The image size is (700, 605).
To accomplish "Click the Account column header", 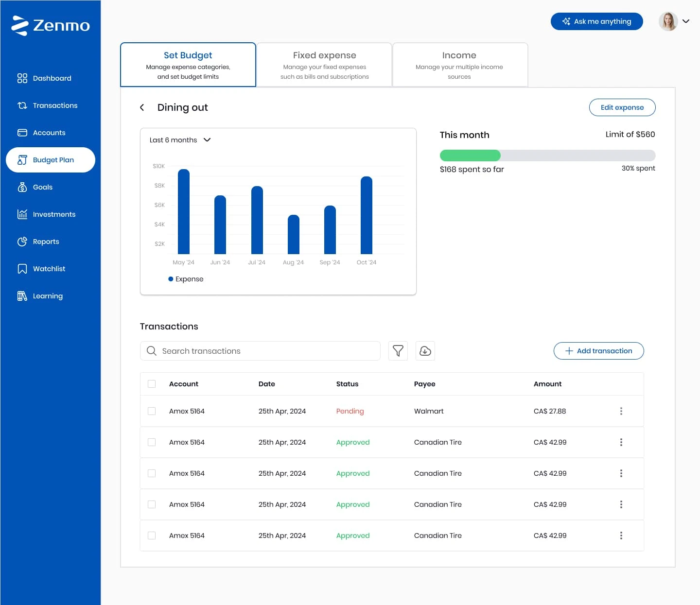I will 184,384.
